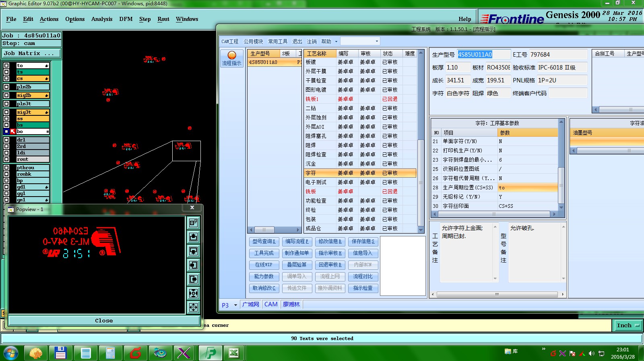This screenshot has width=644, height=361.
Task: Click the notes panel horizontal scrollbar
Action: tap(497, 294)
